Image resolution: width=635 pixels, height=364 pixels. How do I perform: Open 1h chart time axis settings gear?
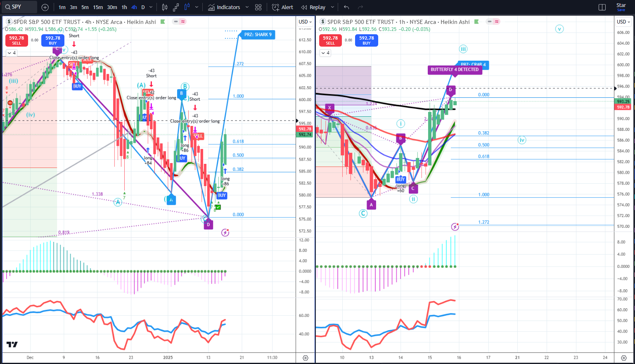(x=624, y=358)
